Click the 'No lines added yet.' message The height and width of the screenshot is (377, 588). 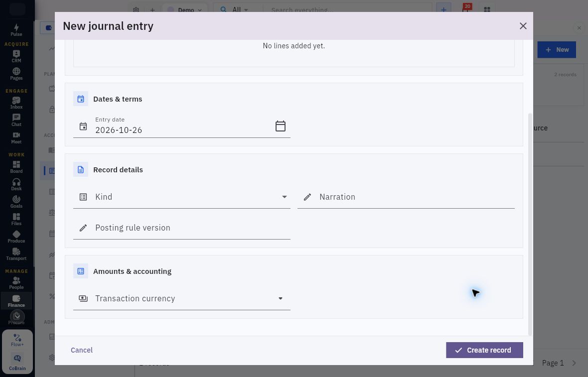click(294, 46)
